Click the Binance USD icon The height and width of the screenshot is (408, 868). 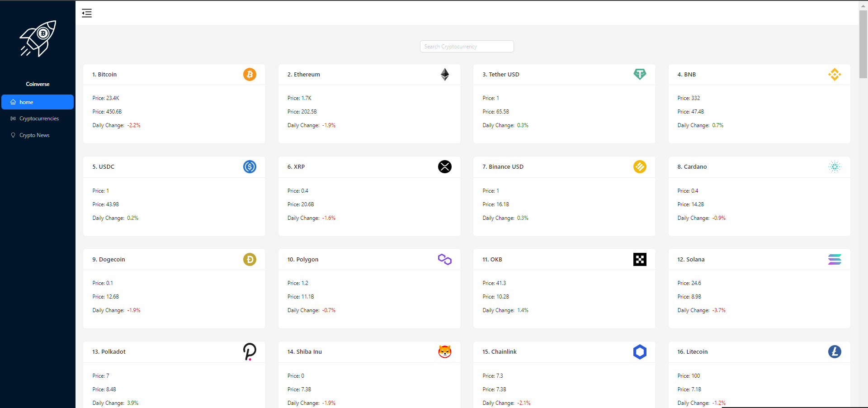click(x=640, y=167)
